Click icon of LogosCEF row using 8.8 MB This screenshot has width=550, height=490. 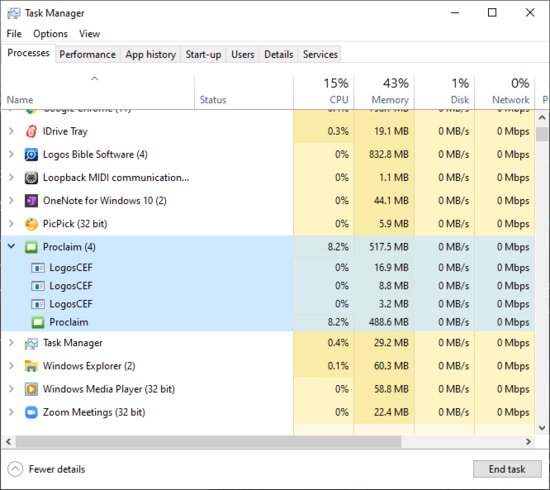click(x=38, y=286)
